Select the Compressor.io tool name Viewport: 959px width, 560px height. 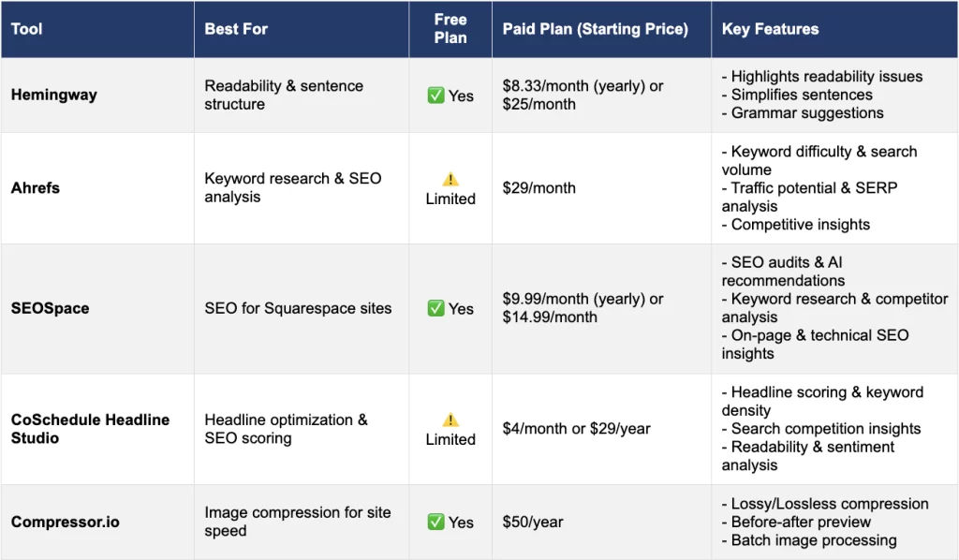coord(65,522)
